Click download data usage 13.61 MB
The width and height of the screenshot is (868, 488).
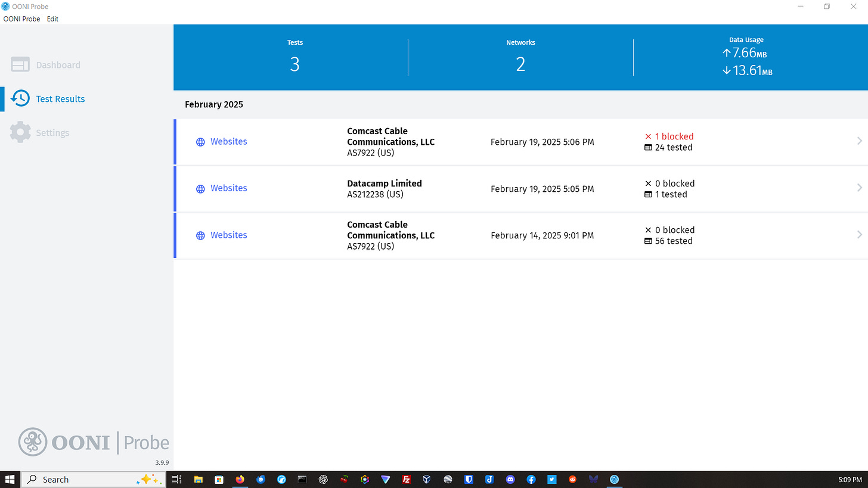pos(747,70)
